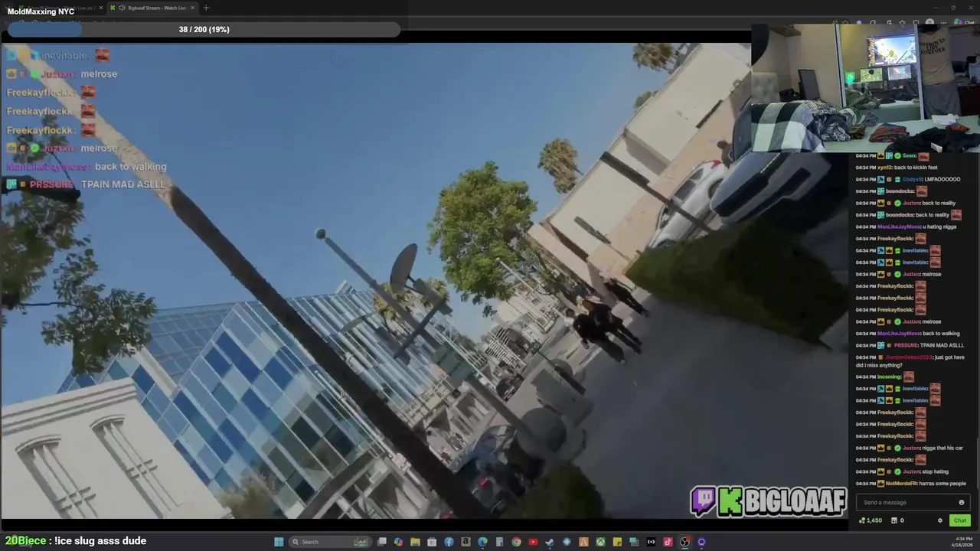The height and width of the screenshot is (551, 980).
Task: Open the Windows Start menu
Action: (x=279, y=542)
